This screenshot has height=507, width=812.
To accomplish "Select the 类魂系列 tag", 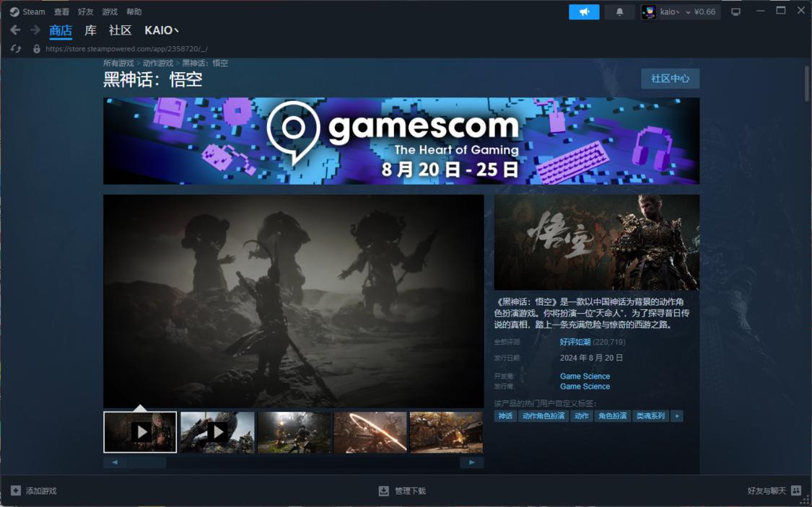I will [650, 416].
